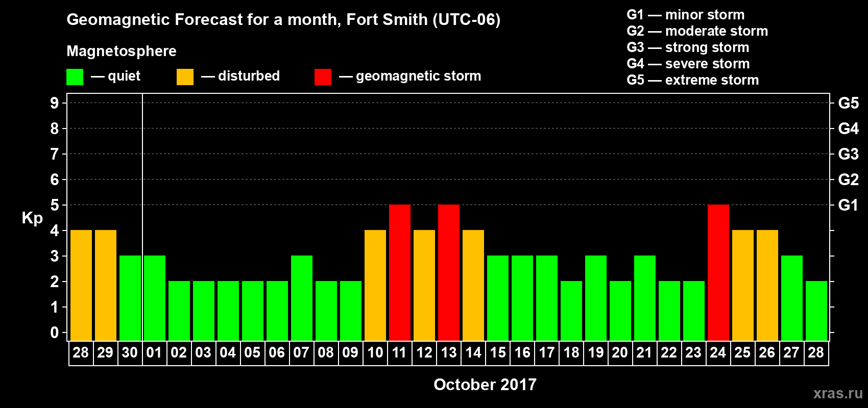This screenshot has height=408, width=868.
Task: Click the Kp value 7 on left axis
Action: tap(55, 154)
